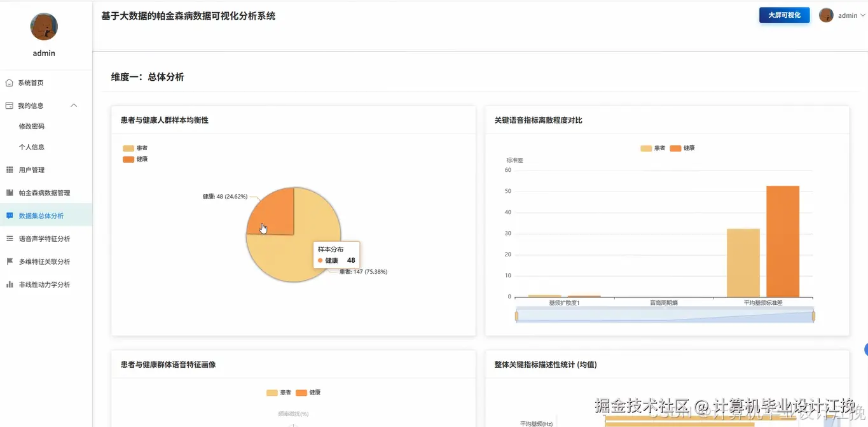Click the tall orange 平均基频标准差 bar
Screen dimensions: 868x427
tap(783, 241)
